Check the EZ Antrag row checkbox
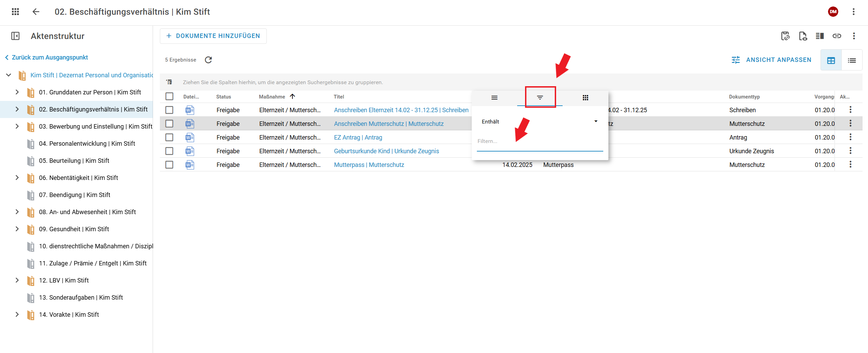 (169, 137)
